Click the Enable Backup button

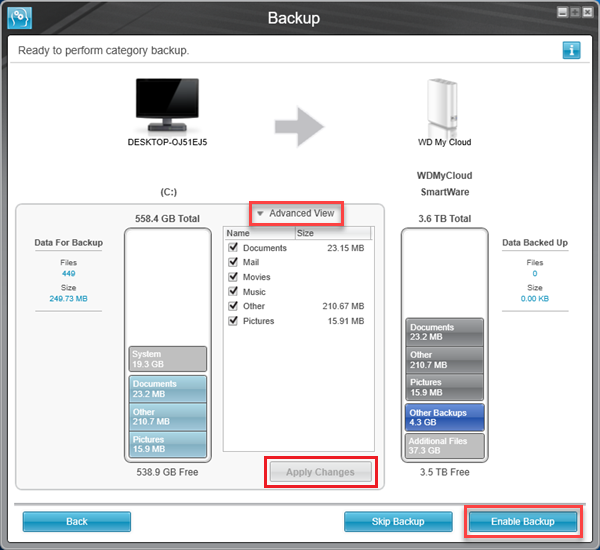pyautogui.click(x=523, y=521)
